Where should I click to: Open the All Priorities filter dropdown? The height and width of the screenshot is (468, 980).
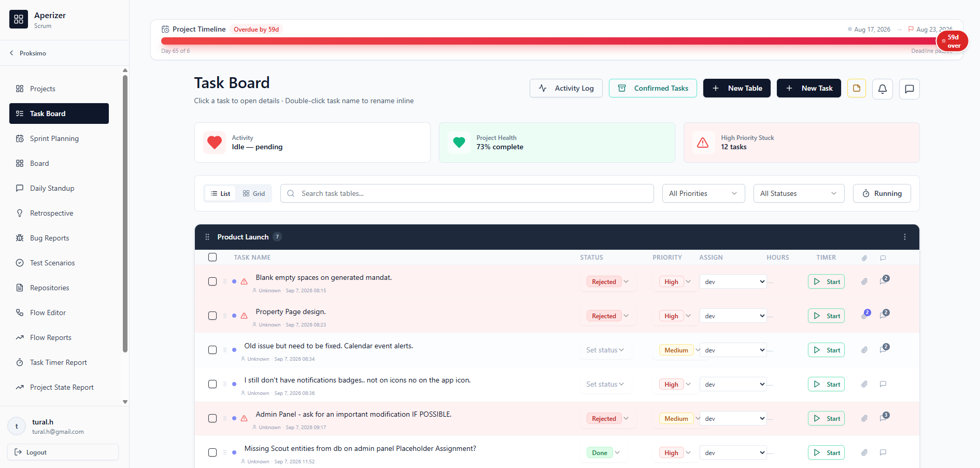tap(703, 193)
